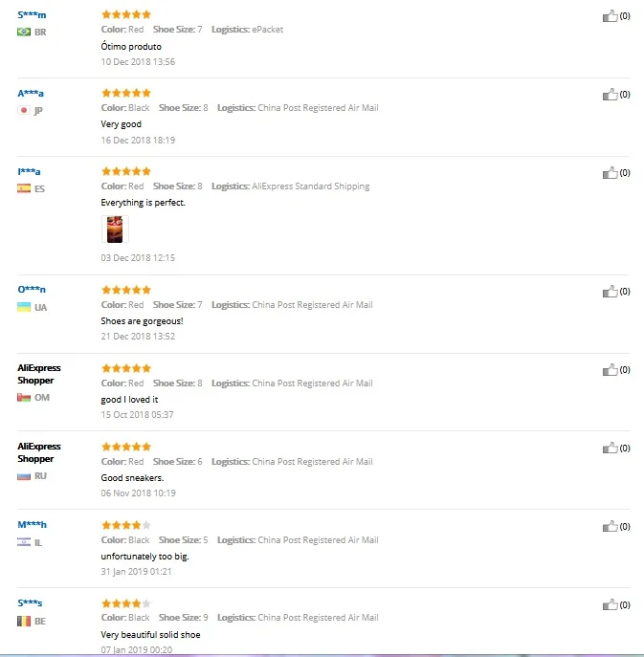This screenshot has width=644, height=657.
Task: Click the Spain flag icon under I***a
Action: point(24,188)
